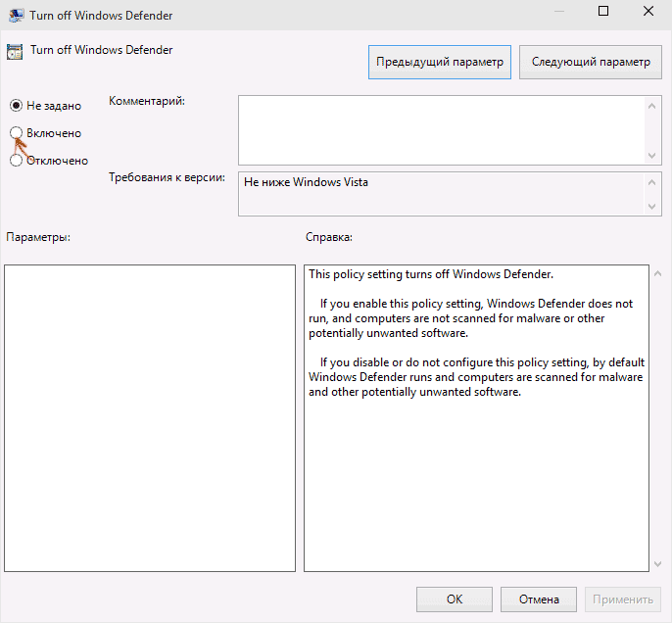672x623 pixels.
Task: Click down arrow in Требования к версии field
Action: [652, 206]
